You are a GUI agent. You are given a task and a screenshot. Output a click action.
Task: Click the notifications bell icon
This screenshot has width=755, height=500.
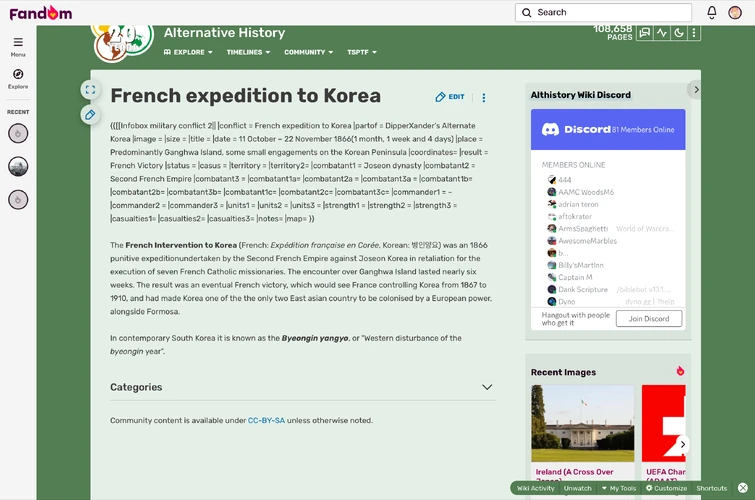click(712, 13)
